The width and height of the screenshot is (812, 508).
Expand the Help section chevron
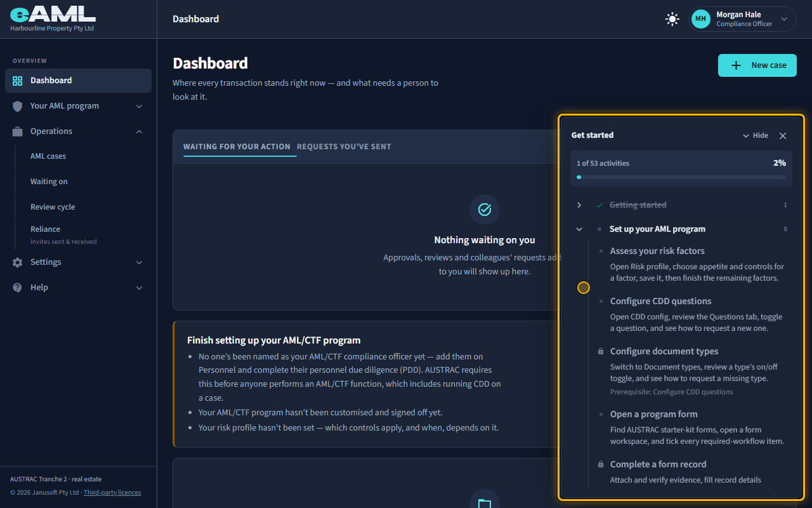click(x=139, y=288)
